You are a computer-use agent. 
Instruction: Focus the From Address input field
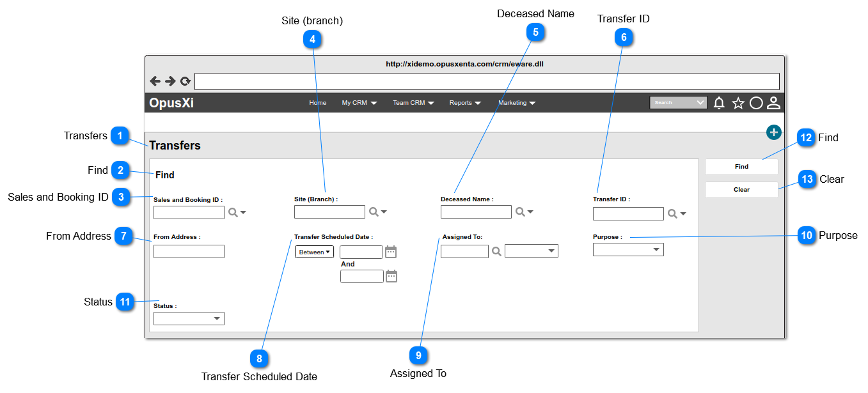189,251
